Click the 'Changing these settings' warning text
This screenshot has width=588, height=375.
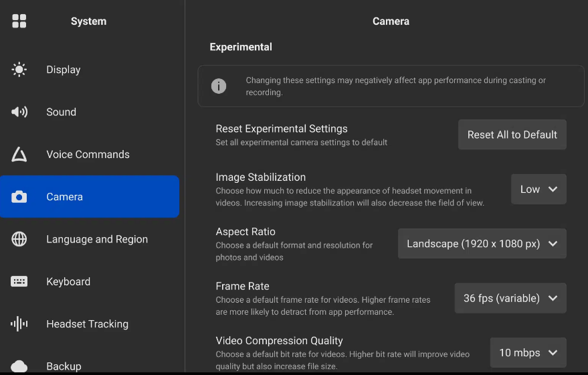[395, 86]
